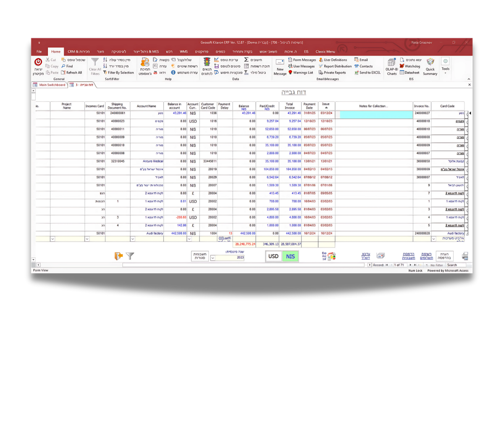504x426 pixels.
Task: Click the printer icon at bottom right
Action: (465, 256)
